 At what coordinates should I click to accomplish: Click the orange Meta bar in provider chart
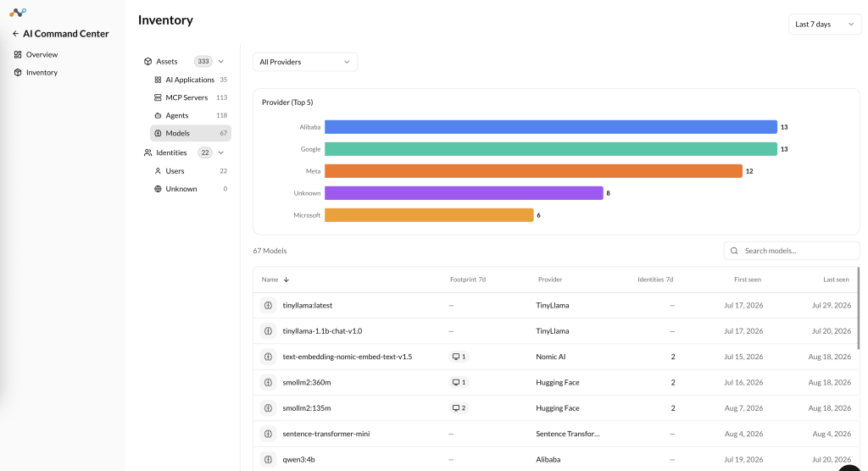pos(533,171)
